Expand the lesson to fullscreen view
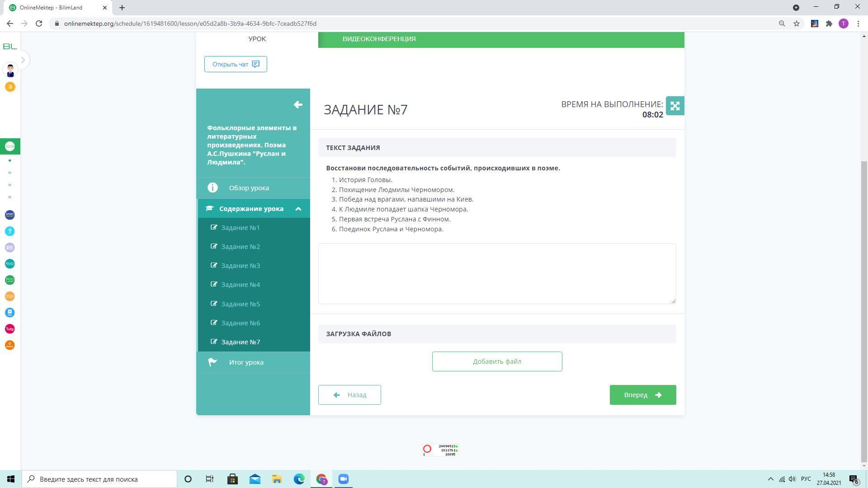This screenshot has width=868, height=488. (675, 106)
